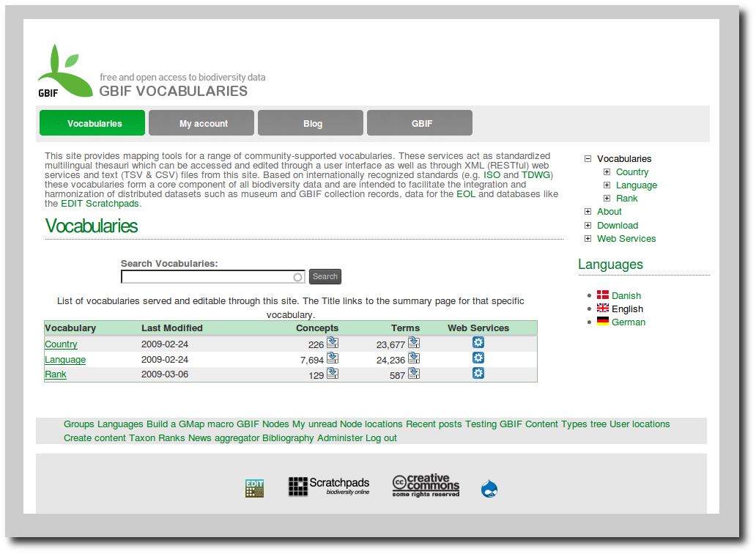
Task: Open Language web services gear icon
Action: coord(478,358)
